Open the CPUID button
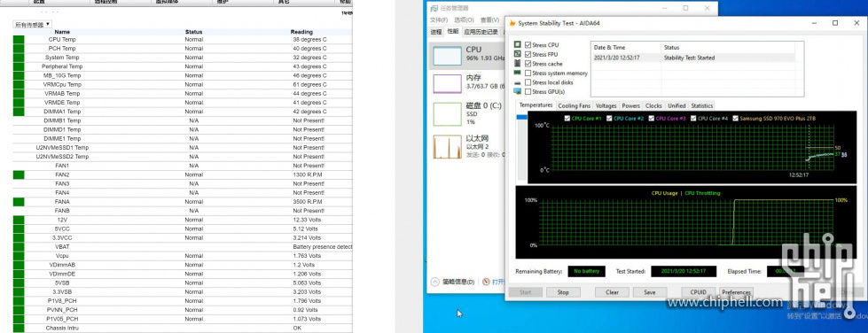Viewport: 868px width, 333px height. [698, 292]
